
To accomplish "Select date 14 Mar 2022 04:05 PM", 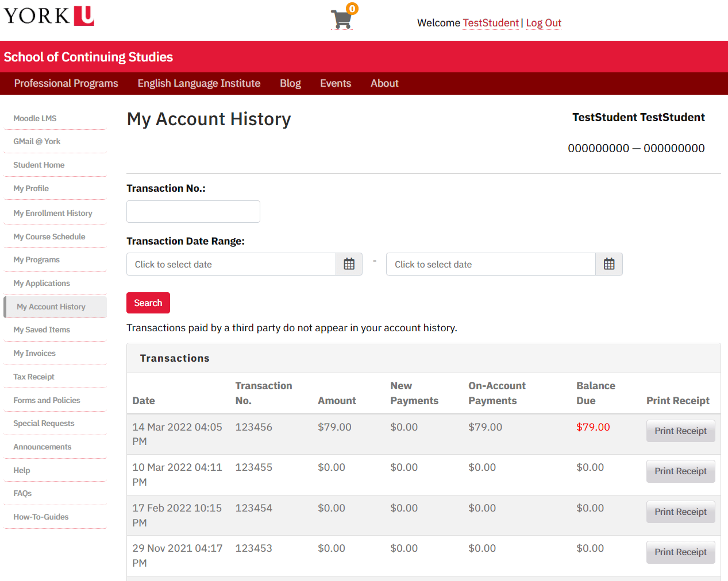I will [177, 434].
